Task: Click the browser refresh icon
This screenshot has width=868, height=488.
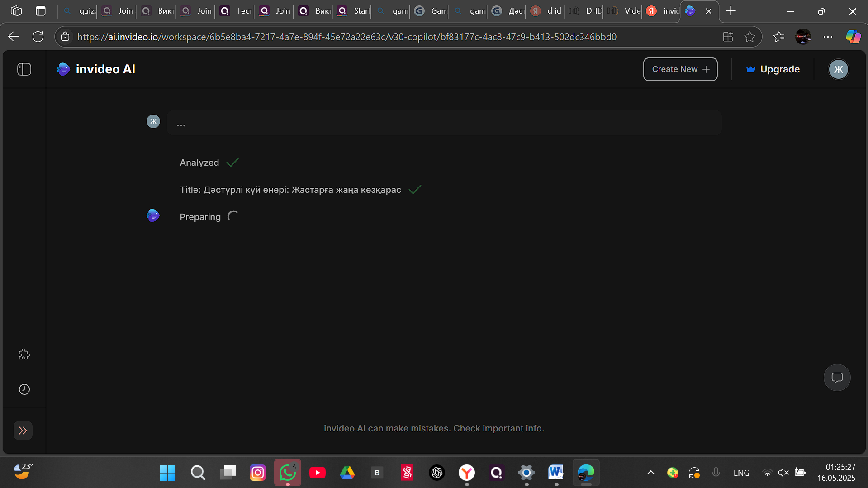Action: [x=38, y=37]
